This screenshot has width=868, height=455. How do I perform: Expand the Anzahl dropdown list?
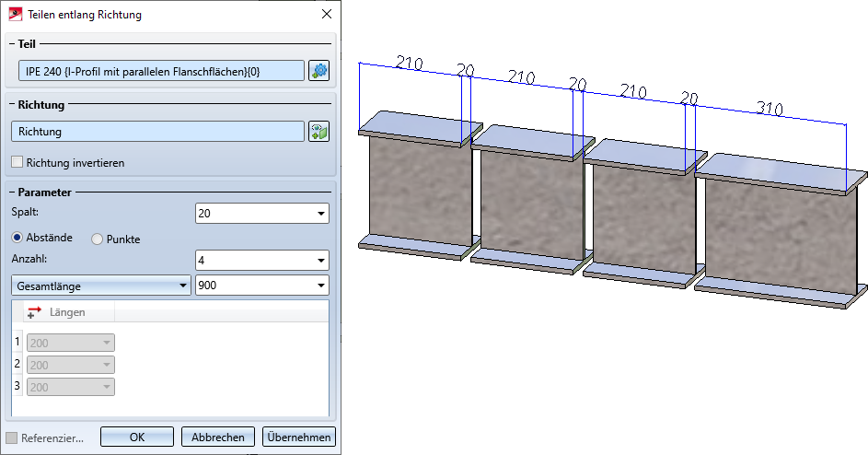point(321,260)
